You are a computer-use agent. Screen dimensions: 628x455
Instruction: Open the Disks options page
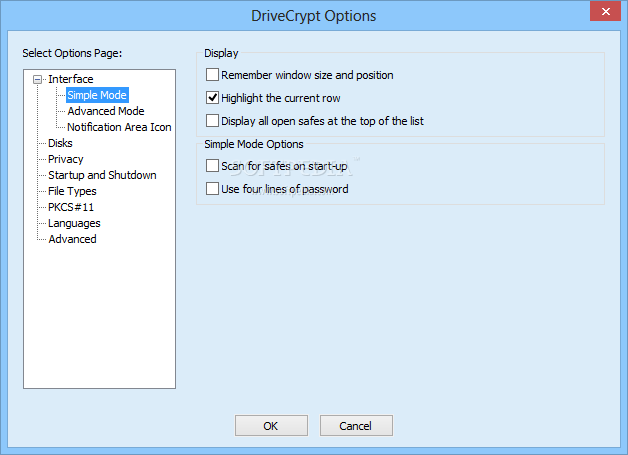point(60,143)
